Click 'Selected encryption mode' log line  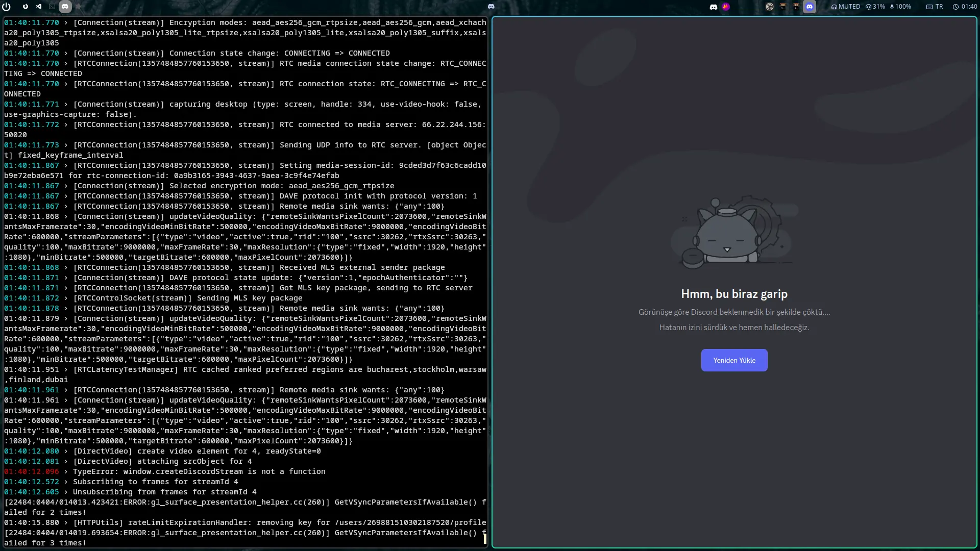199,186
